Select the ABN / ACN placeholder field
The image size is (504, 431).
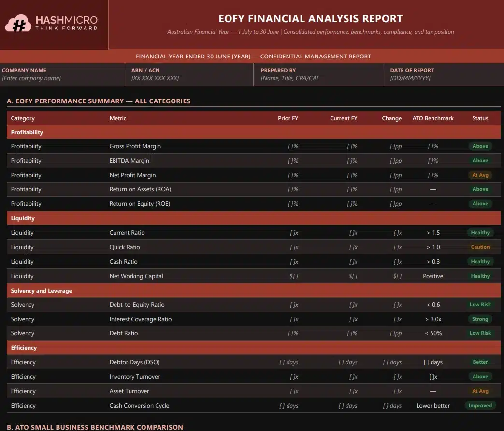coord(155,78)
